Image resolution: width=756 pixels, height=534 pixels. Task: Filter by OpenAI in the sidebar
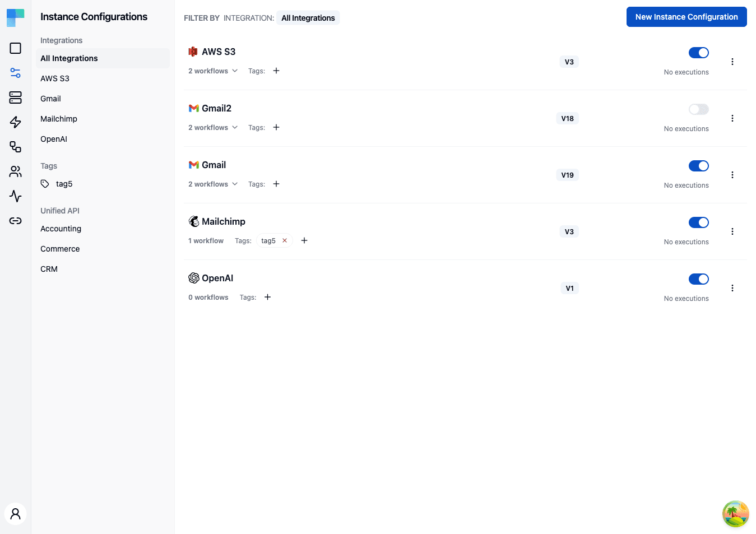click(x=103, y=139)
